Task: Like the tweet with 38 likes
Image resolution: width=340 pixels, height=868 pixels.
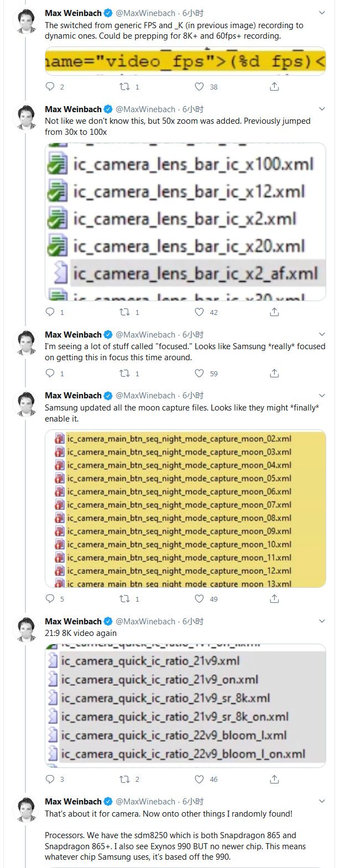Action: [200, 87]
